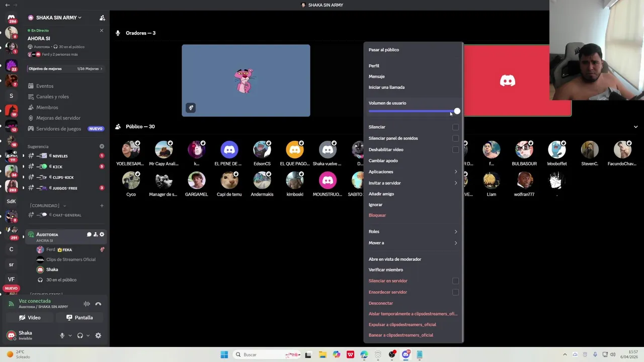Screen dimensions: 644x362
Task: Select Abre en vista de moderador
Action: pos(395,259)
